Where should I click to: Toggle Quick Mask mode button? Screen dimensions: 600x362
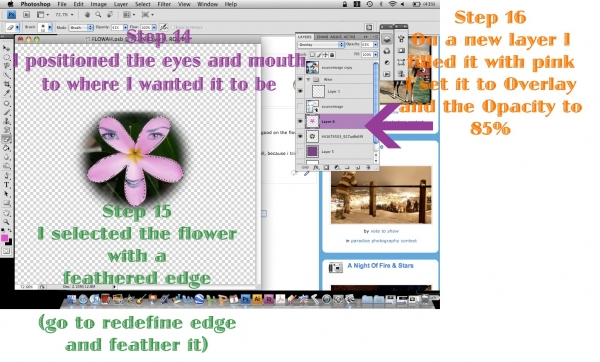(x=6, y=251)
